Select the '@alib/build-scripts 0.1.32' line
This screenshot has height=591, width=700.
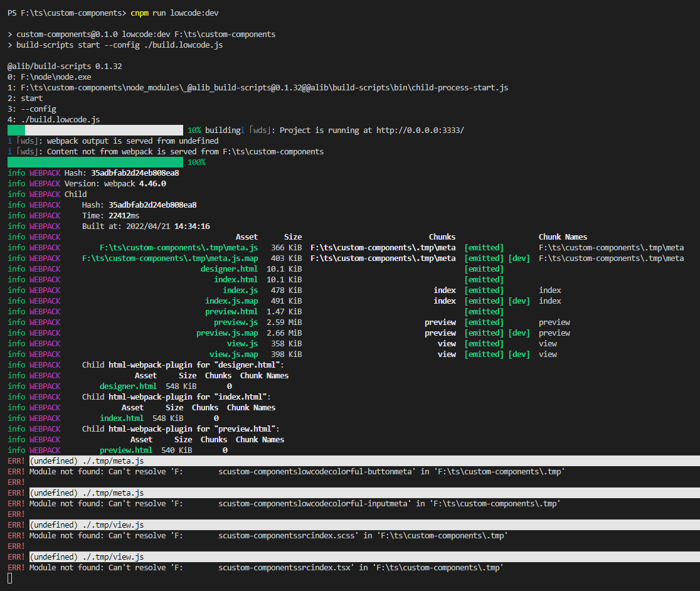pos(65,66)
